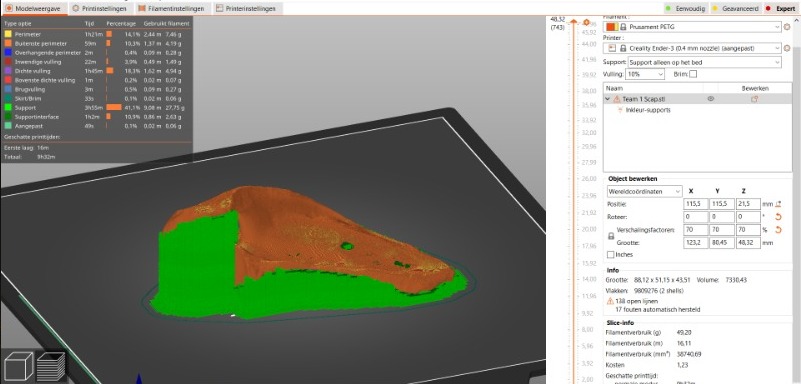Click the Positie X input field
The image size is (801, 384).
[696, 204]
